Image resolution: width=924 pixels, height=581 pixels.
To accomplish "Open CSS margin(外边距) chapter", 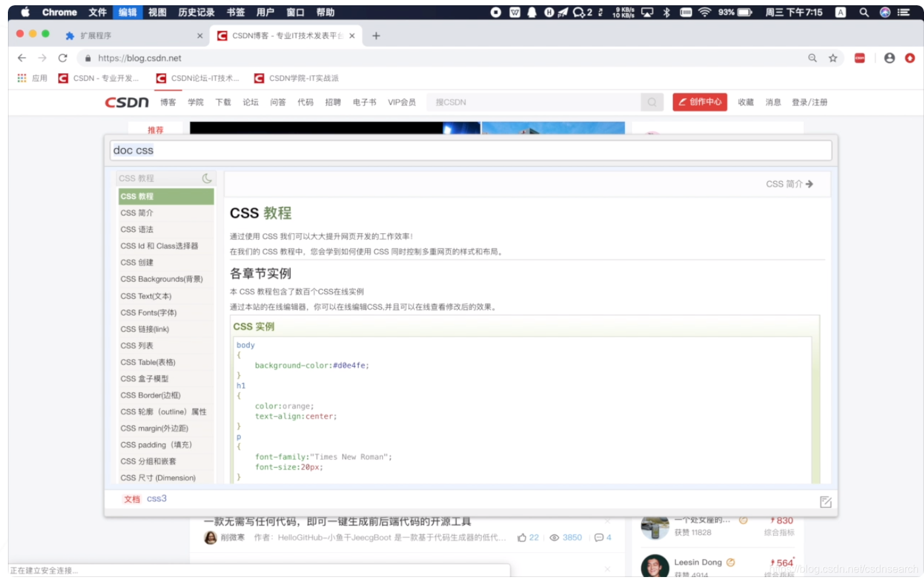I will 166,428.
